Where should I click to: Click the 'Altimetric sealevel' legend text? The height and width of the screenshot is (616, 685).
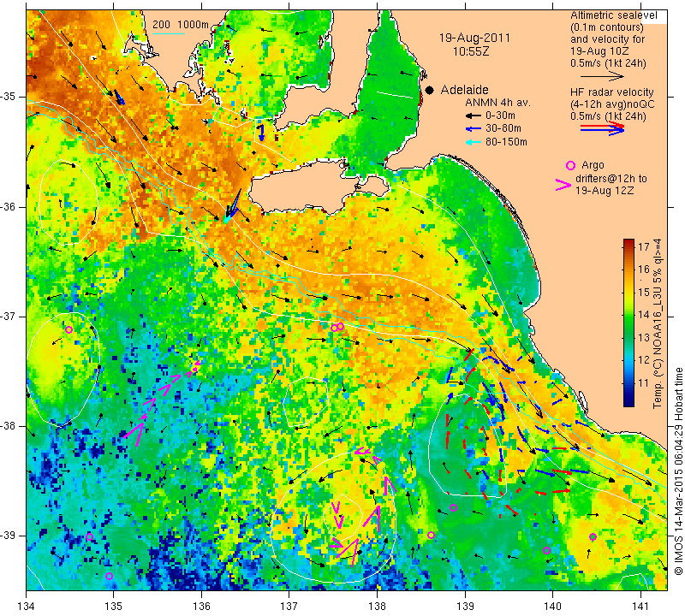614,15
